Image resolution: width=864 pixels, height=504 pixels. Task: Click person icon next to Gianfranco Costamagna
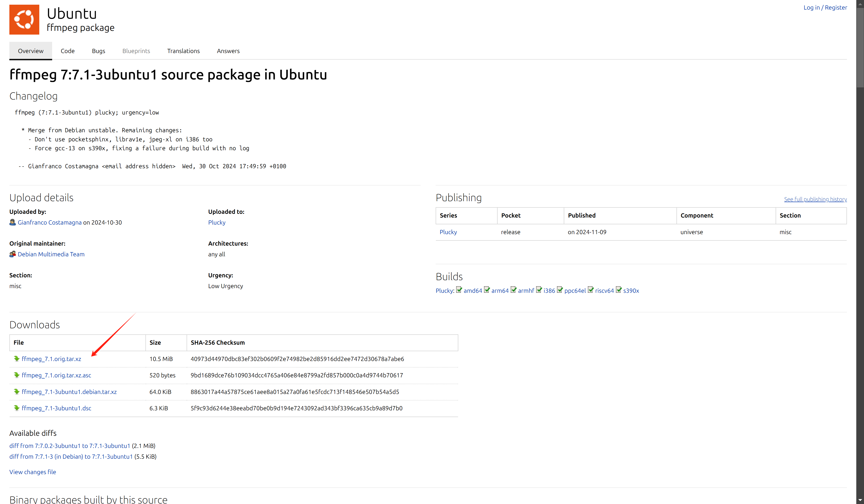click(x=13, y=222)
